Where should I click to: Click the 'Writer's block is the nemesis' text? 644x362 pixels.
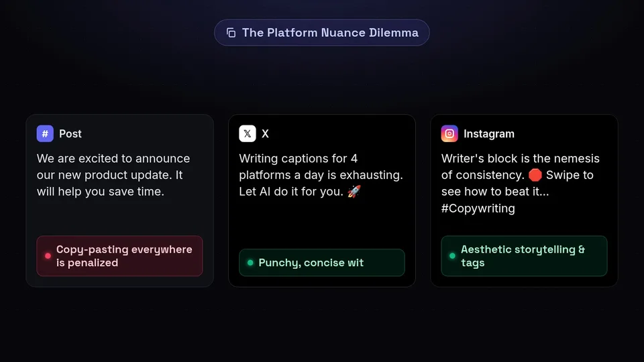(x=521, y=184)
